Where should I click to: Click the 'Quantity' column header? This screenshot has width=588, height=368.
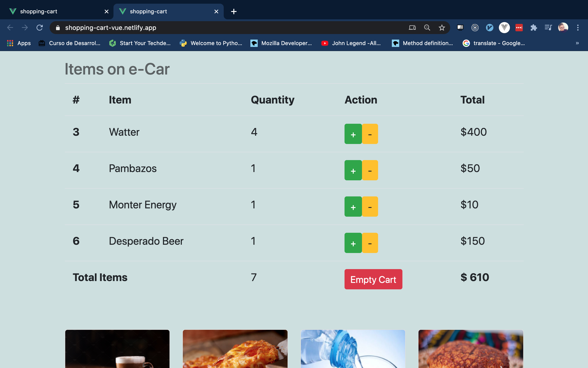pos(273,100)
